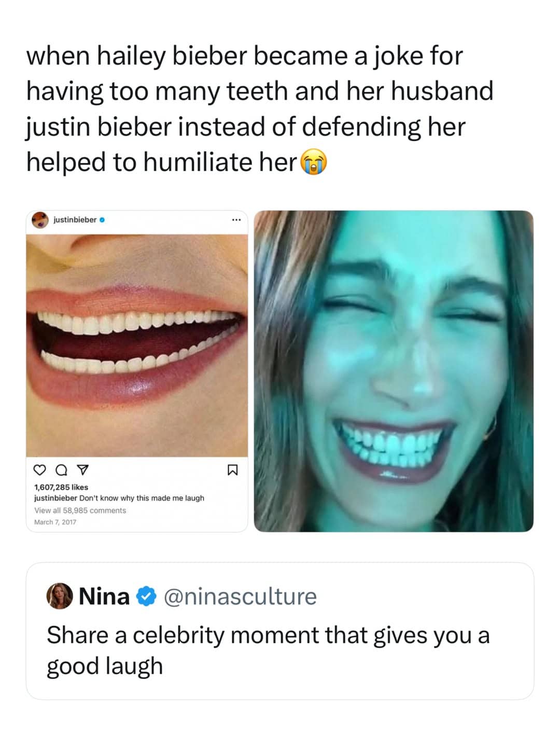560x747 pixels.
Task: Click the justinbieber username in header
Action: pyautogui.click(x=75, y=220)
